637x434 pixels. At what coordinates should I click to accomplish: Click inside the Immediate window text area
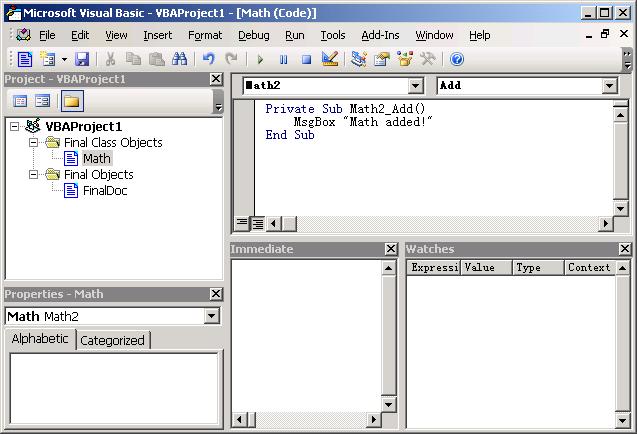[307, 335]
